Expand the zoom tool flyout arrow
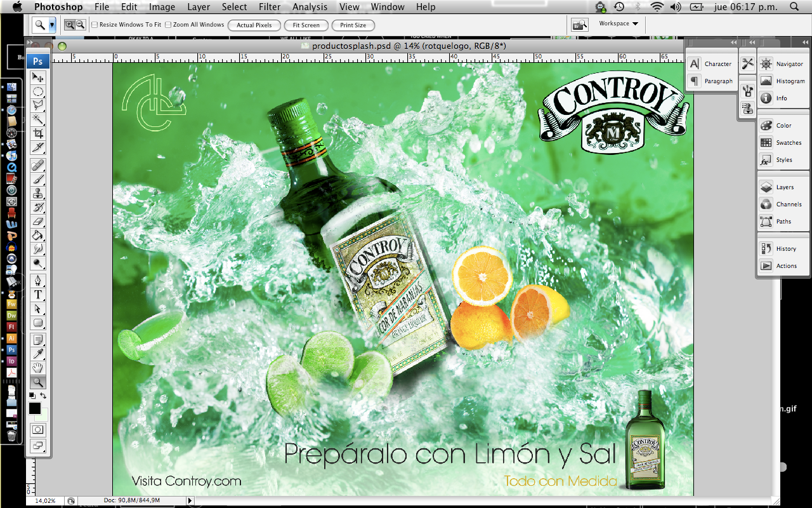The height and width of the screenshot is (508, 812). coord(53,25)
